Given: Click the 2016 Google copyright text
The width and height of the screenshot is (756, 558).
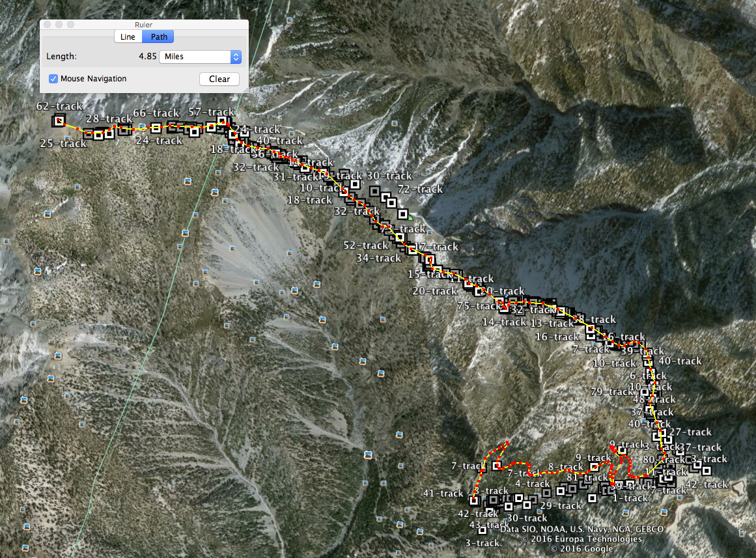Looking at the screenshot, I should pos(582,549).
